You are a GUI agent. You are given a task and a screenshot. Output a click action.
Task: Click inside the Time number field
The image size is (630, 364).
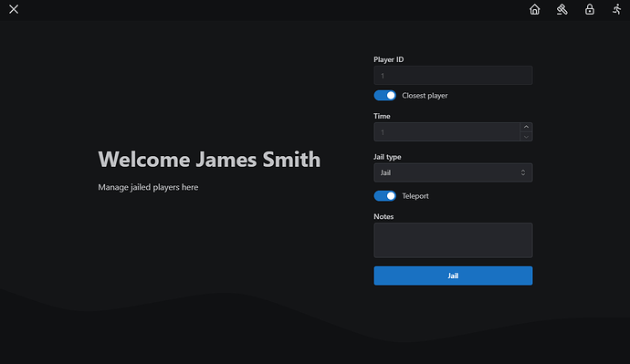(x=446, y=132)
